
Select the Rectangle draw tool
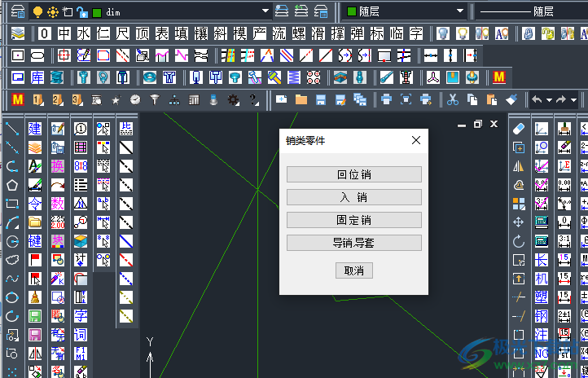click(x=12, y=204)
